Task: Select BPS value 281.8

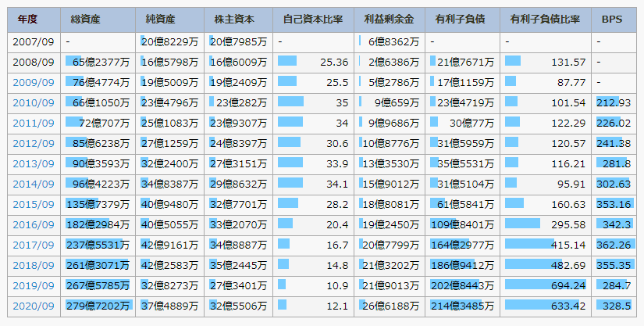Action: coord(617,164)
